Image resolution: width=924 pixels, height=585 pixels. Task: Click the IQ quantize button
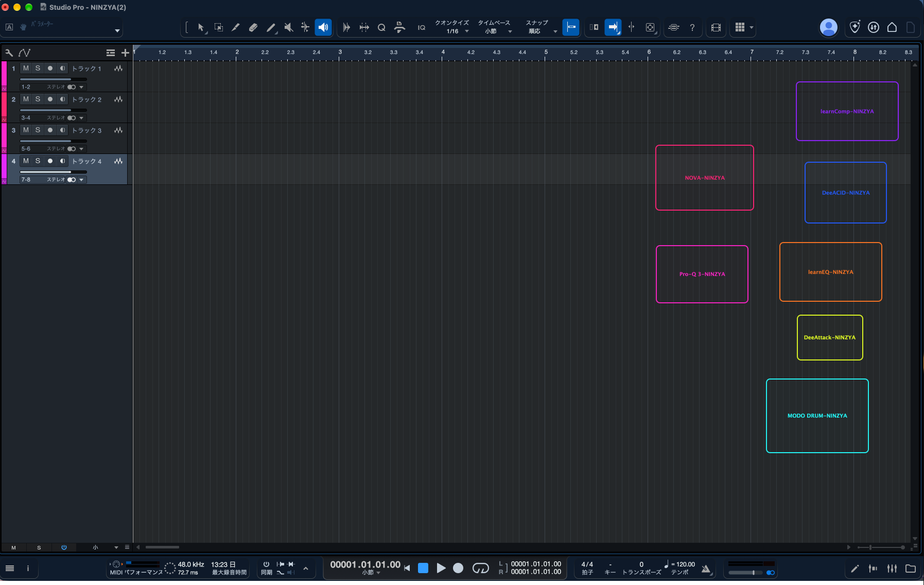[x=422, y=28]
